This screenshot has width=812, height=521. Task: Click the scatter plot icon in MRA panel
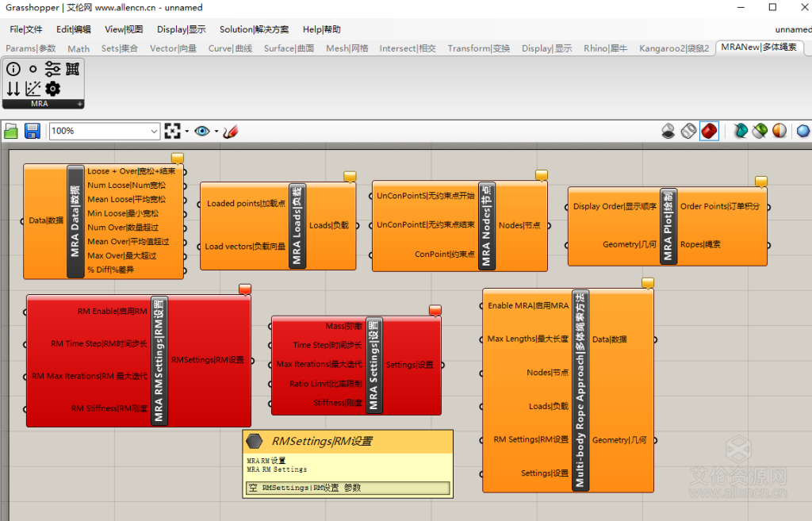[x=33, y=89]
